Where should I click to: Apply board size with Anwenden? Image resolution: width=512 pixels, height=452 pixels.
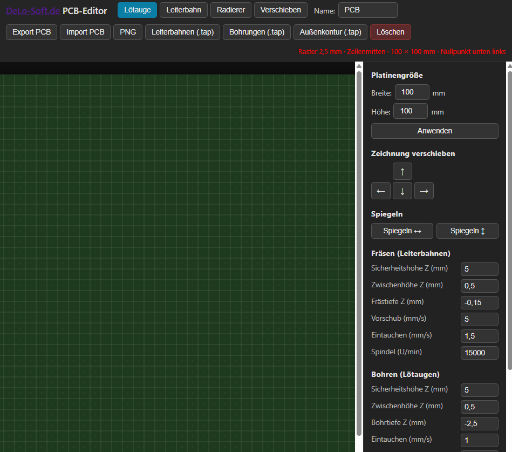pyautogui.click(x=435, y=131)
